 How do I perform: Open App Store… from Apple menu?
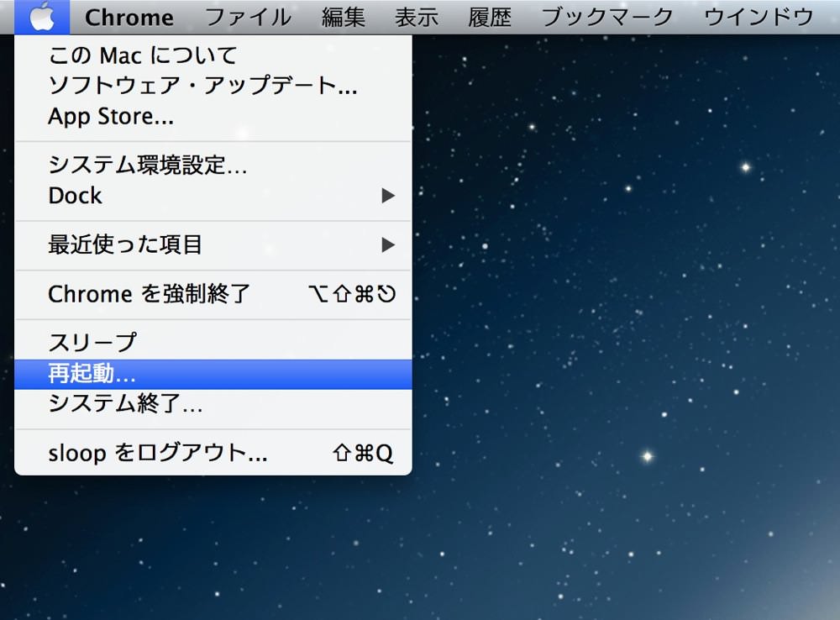(x=213, y=116)
